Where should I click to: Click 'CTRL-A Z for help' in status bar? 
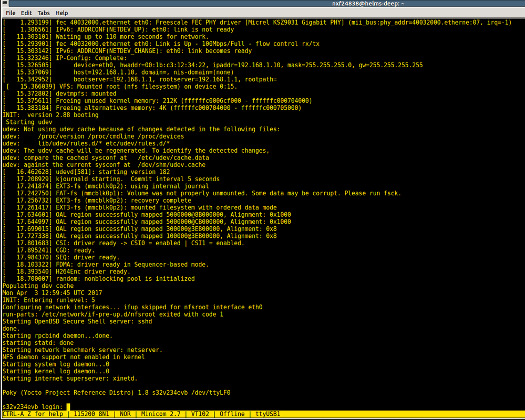pos(33,414)
